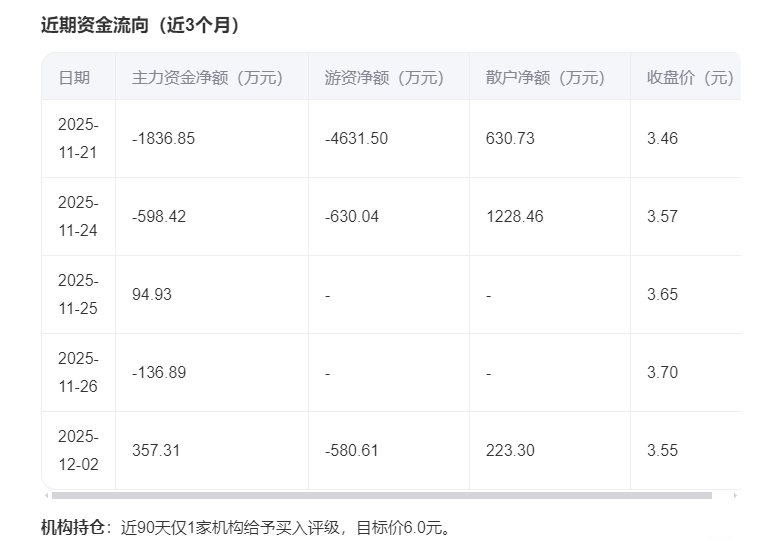
Task: Click the left arrow of the horizontal scrollbar
Action: pos(45,495)
